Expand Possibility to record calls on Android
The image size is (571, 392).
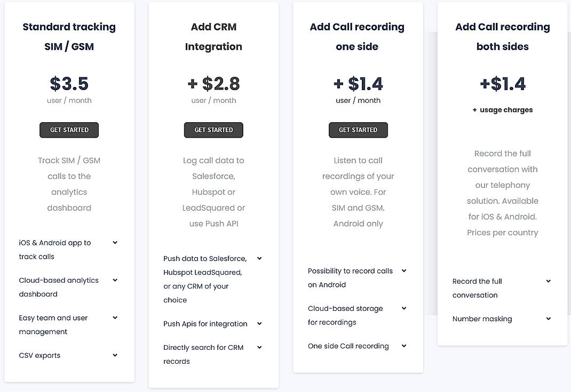[404, 270]
